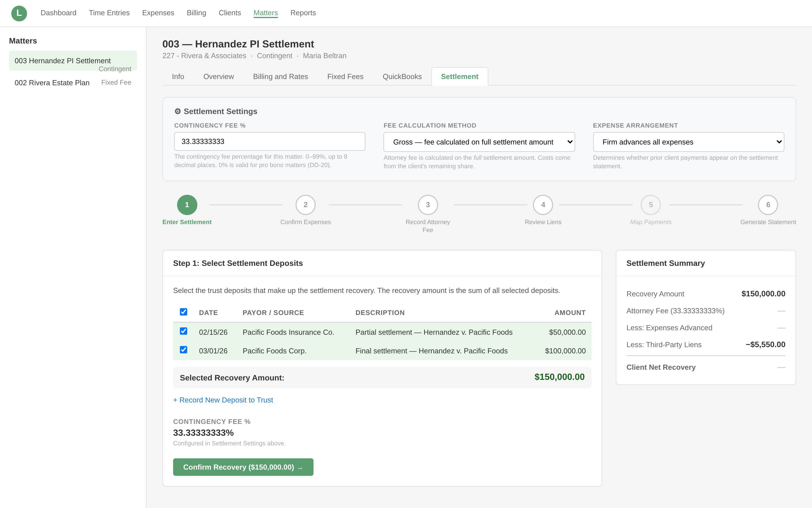Click the DATE column header
812x508 pixels.
pyautogui.click(x=208, y=312)
